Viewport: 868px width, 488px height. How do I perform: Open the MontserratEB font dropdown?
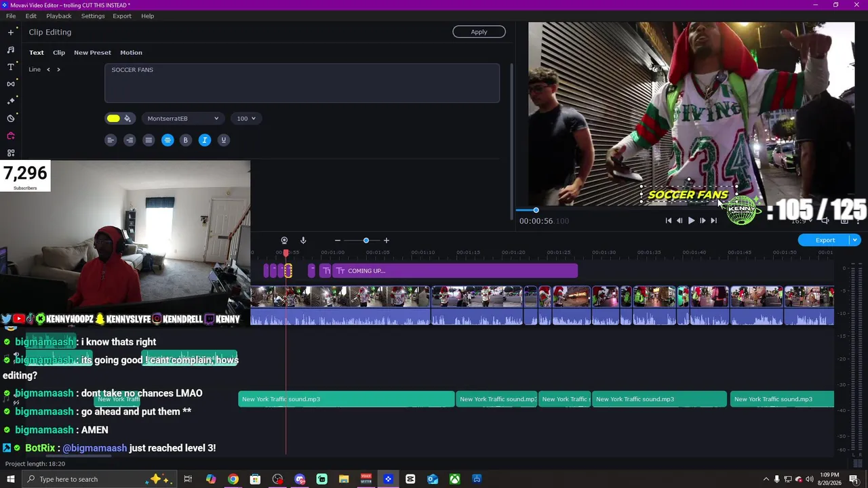tap(182, 119)
